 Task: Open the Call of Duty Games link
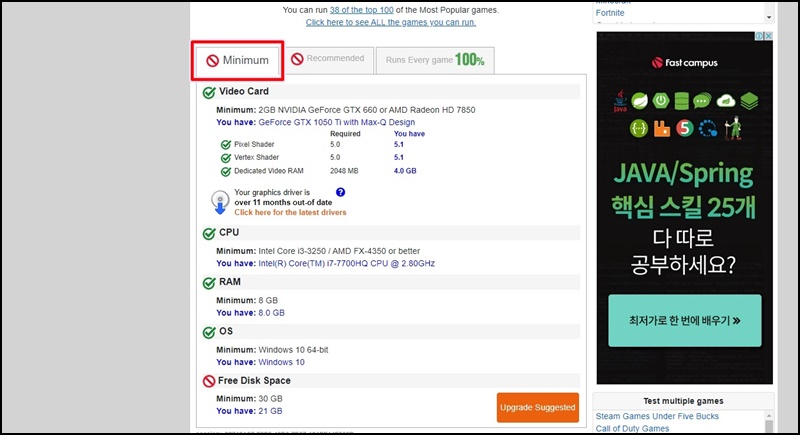pyautogui.click(x=632, y=428)
